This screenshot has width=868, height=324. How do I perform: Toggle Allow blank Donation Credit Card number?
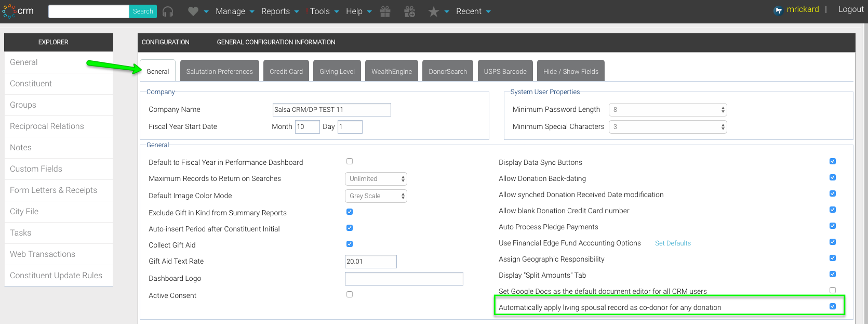(833, 210)
